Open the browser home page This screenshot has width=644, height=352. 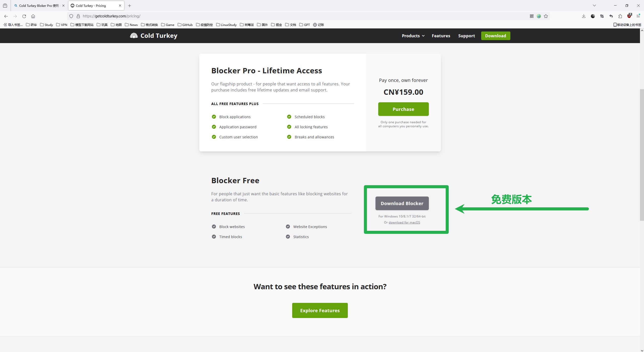pyautogui.click(x=33, y=16)
